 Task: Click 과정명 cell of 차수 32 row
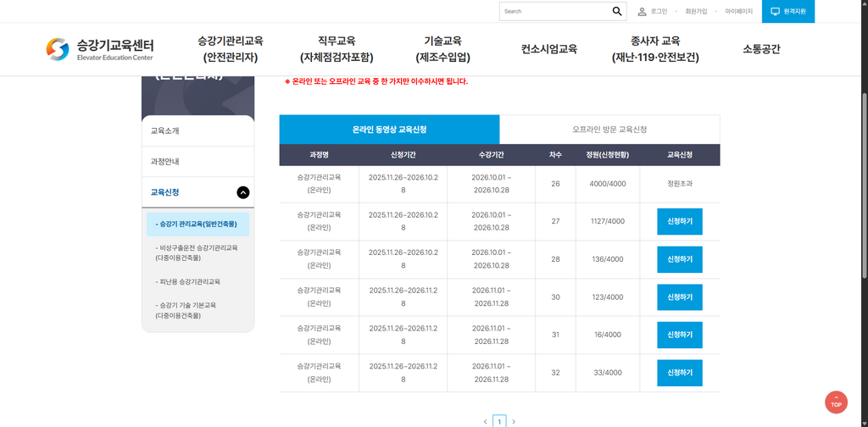(x=320, y=373)
